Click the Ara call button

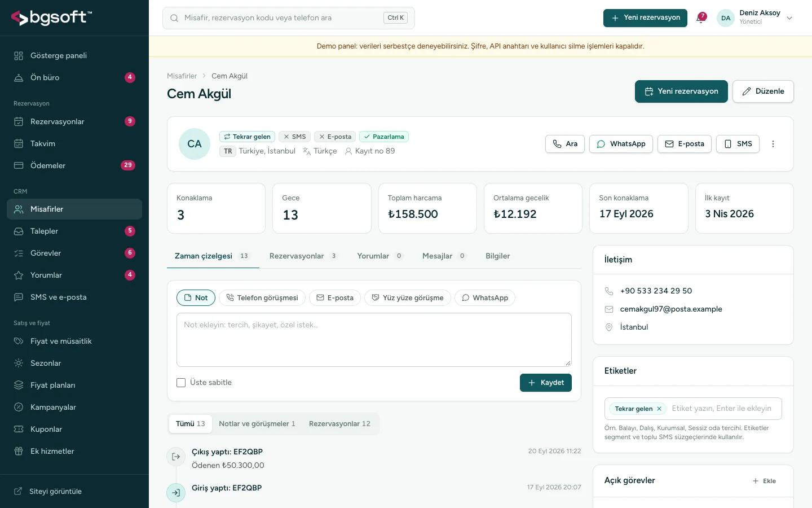[565, 144]
